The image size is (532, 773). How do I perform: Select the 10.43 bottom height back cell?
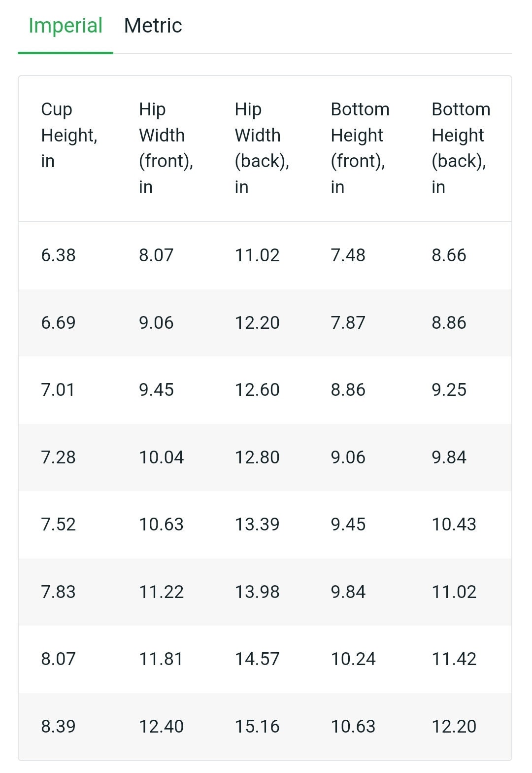[x=454, y=525]
